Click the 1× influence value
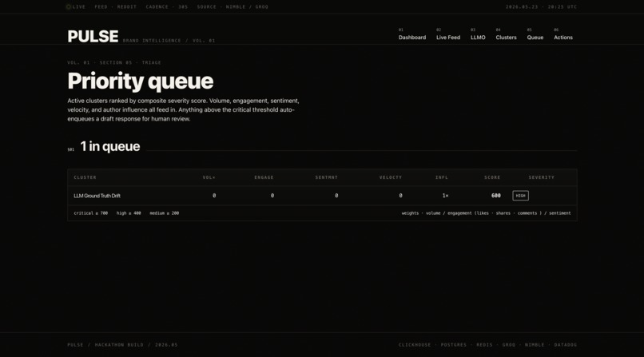 [445, 196]
